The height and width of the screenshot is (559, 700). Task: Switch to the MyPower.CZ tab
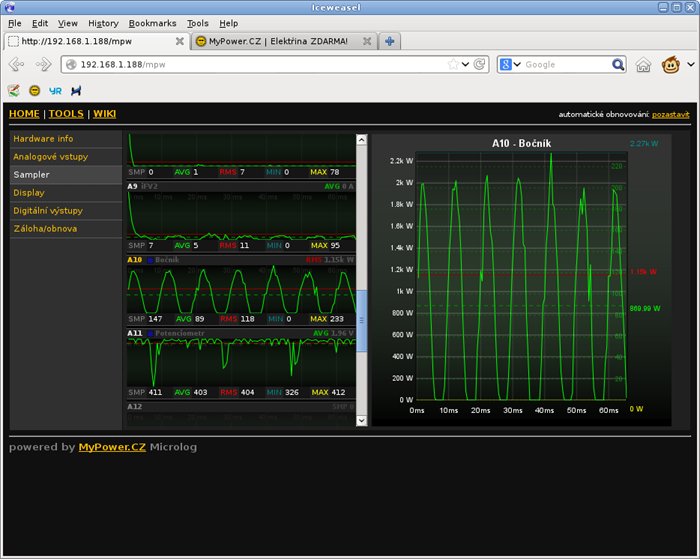[270, 41]
